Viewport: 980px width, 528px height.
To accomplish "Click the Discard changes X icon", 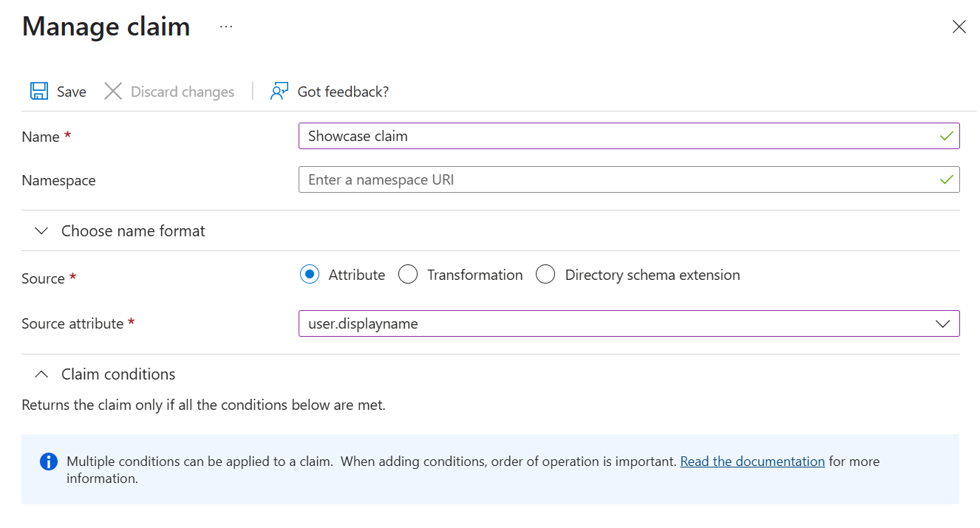I will coord(113,91).
